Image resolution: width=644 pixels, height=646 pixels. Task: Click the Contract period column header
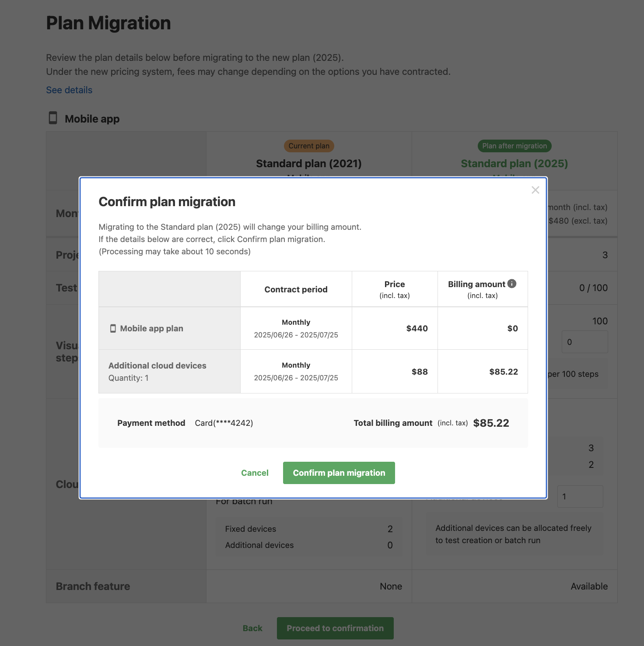[x=296, y=289]
